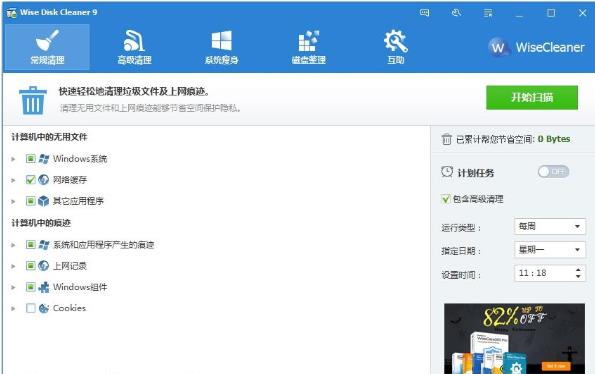Select the 上网记录 label
This screenshot has height=374, width=595.
70,266
